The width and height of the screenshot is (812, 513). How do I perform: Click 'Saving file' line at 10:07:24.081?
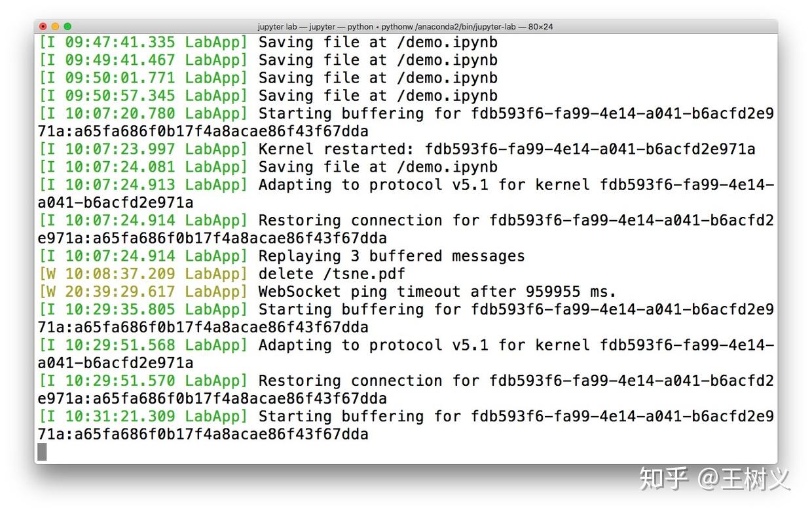(x=268, y=167)
